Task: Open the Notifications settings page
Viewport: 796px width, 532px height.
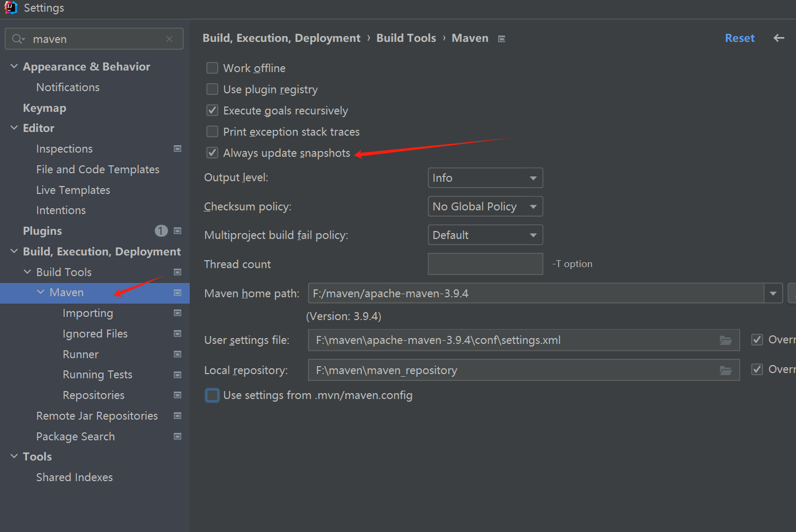Action: 68,87
